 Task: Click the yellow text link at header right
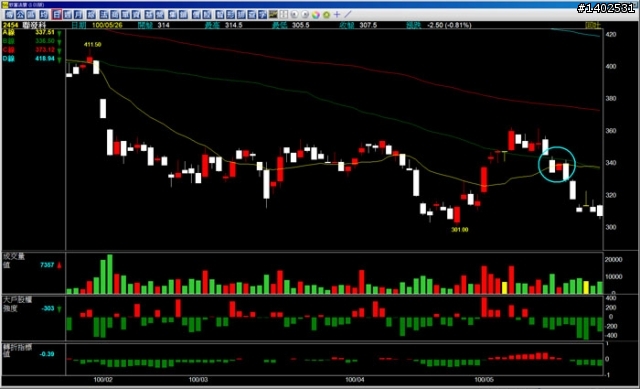pyautogui.click(x=593, y=25)
